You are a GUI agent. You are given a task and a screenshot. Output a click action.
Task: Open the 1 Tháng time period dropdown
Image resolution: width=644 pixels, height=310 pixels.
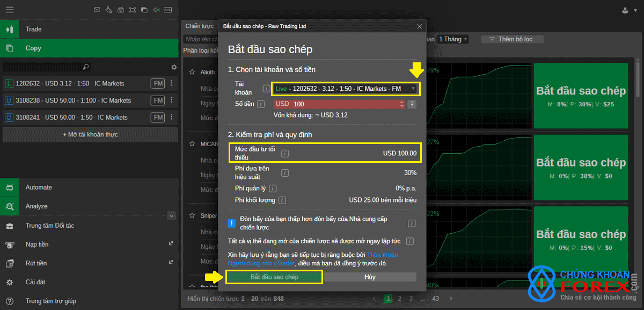453,39
